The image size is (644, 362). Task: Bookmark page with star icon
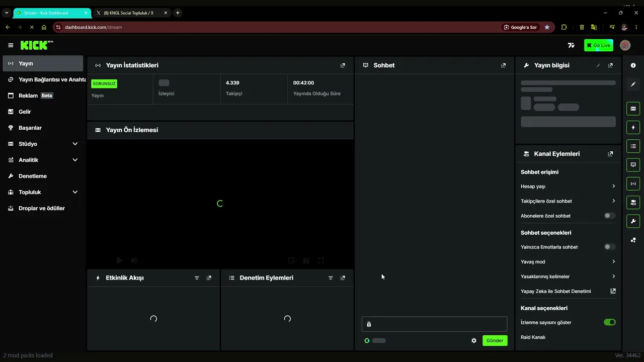click(547, 27)
